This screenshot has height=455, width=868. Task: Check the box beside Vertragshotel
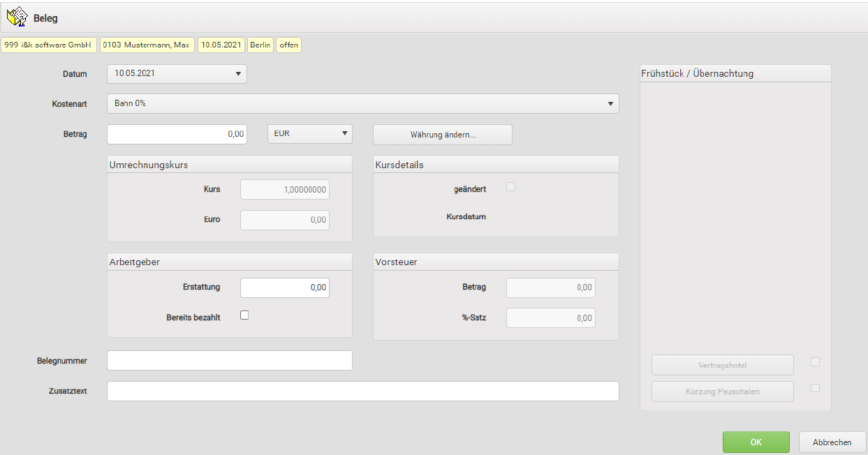pos(815,362)
